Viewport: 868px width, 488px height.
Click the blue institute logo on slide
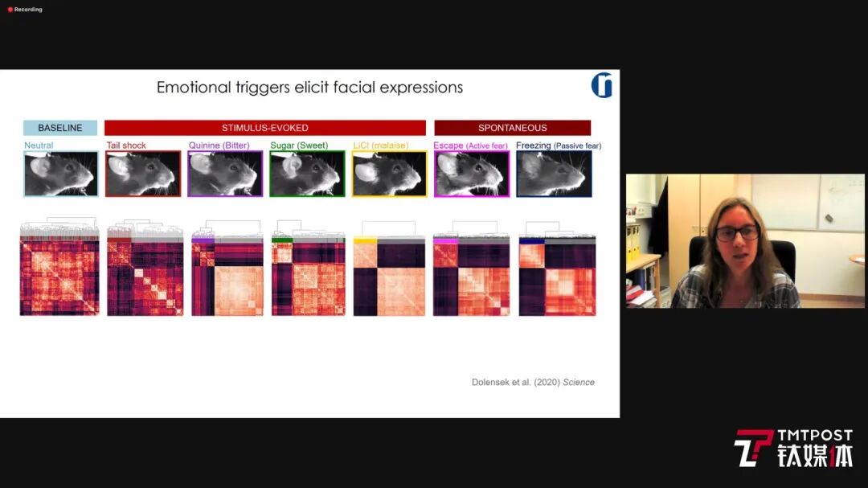[x=602, y=85]
